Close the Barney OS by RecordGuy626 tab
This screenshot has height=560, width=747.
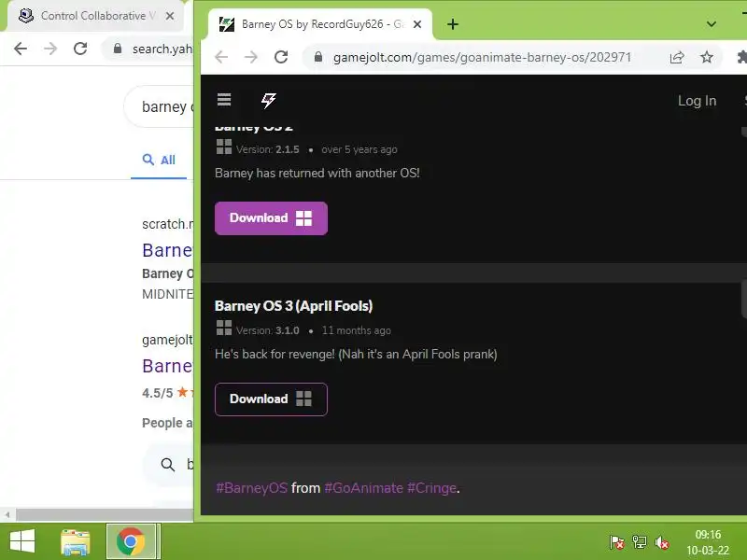pos(417,24)
